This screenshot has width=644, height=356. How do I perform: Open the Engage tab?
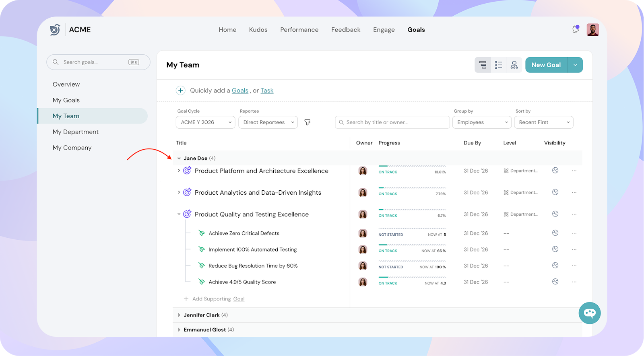click(384, 30)
